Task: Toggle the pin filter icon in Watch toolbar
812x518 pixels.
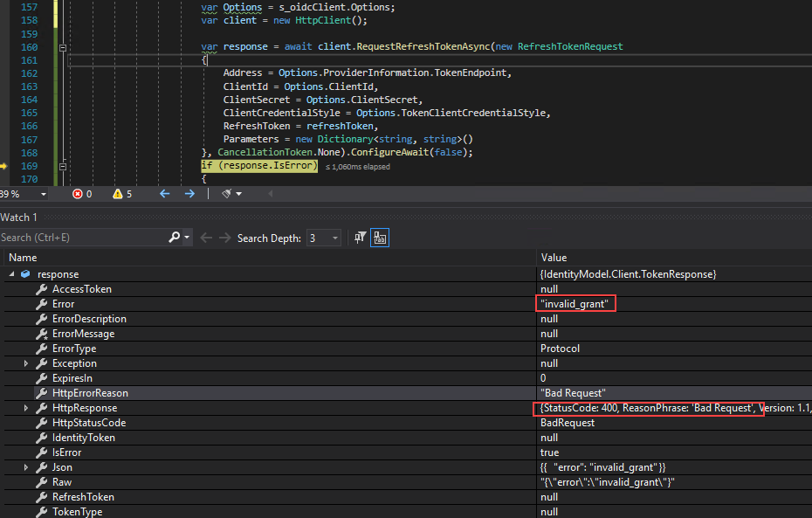Action: (x=360, y=238)
